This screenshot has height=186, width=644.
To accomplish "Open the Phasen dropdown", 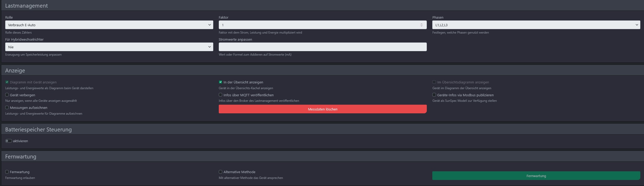I will [x=536, y=25].
